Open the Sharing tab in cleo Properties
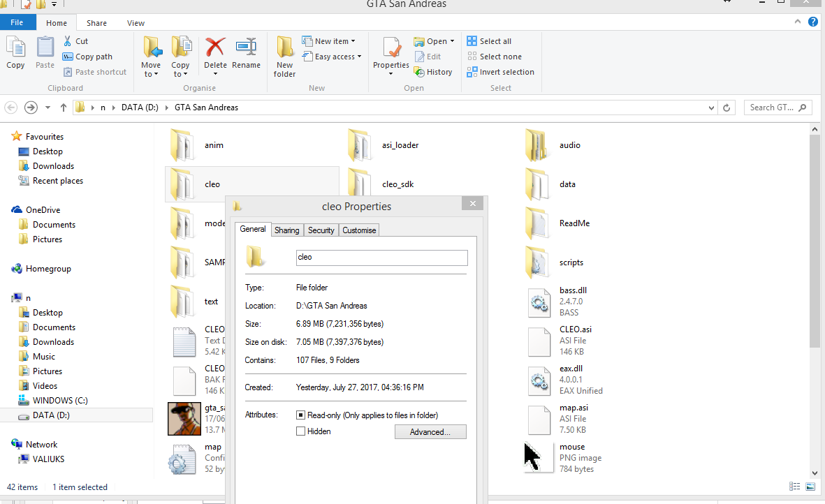Screen dimensions: 825x504 coord(286,230)
